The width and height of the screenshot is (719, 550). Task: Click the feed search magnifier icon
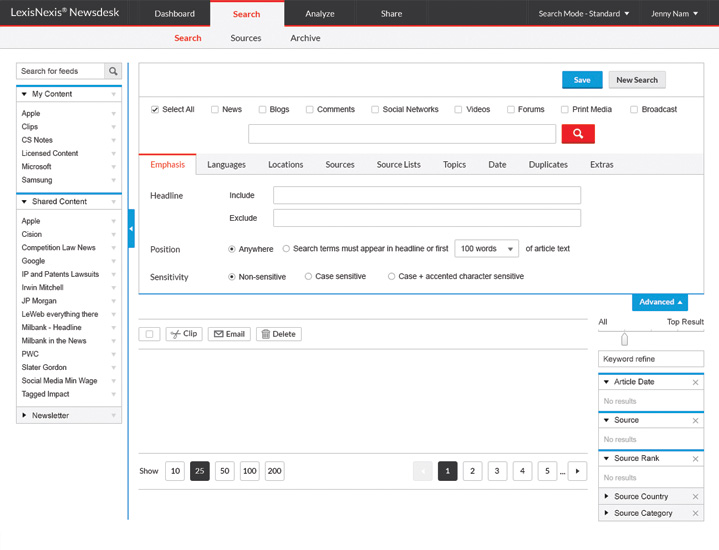[113, 72]
